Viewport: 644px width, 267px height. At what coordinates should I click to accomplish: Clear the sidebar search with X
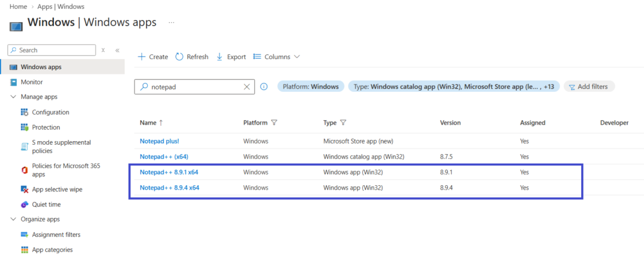(x=103, y=50)
